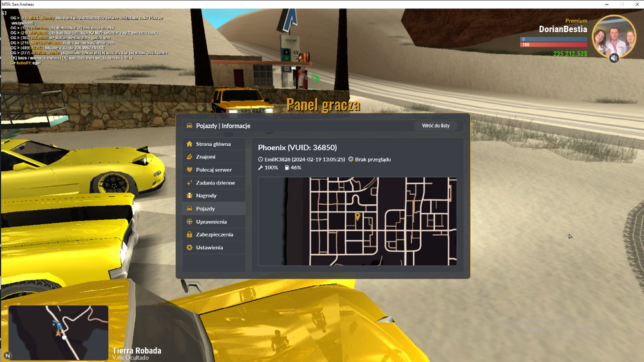
Task: Click the Pojazdy | Informacje header text
Action: [223, 126]
